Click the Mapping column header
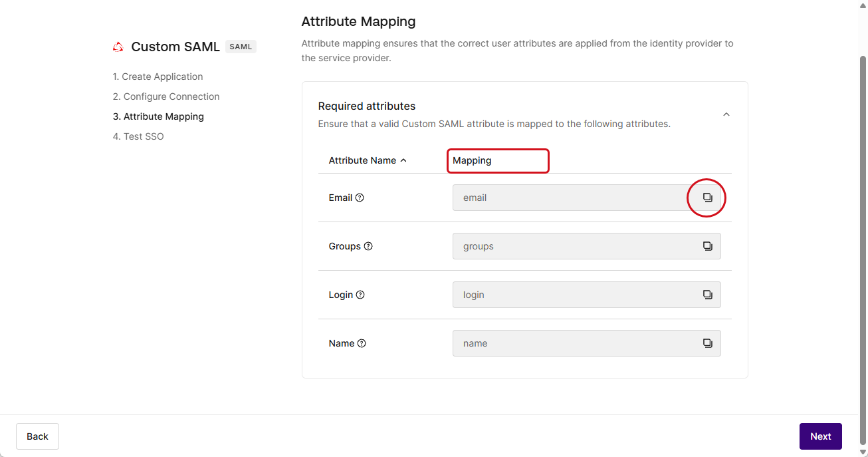The height and width of the screenshot is (457, 868). (472, 160)
